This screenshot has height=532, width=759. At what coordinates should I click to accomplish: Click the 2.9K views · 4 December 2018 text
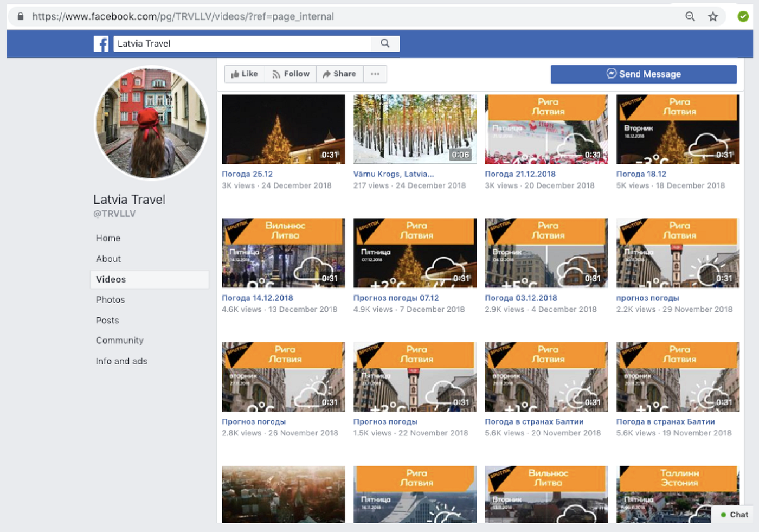coord(541,309)
